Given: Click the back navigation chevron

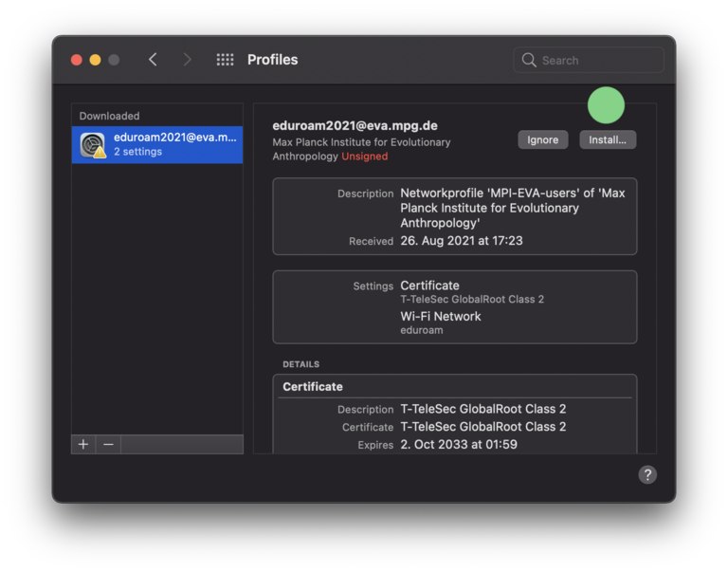Looking at the screenshot, I should [153, 60].
